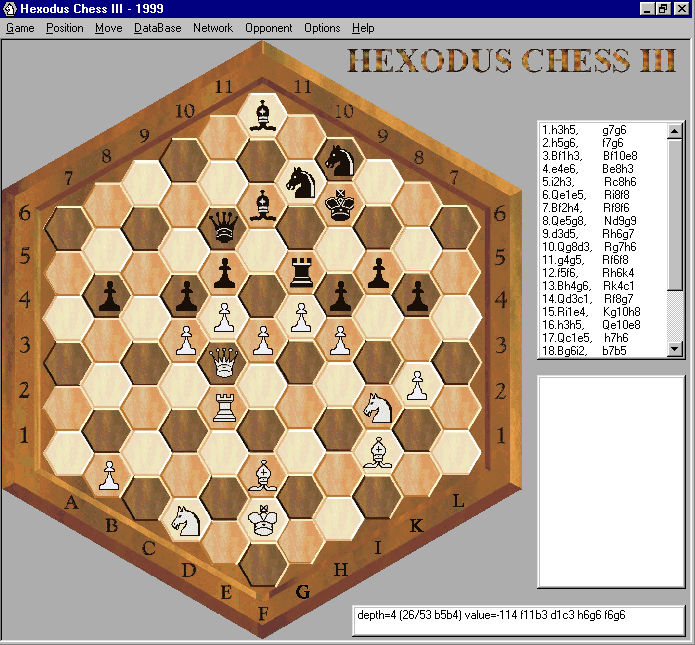This screenshot has width=695, height=645.
Task: Select the black bishop on the topmost hex
Action: click(x=262, y=115)
